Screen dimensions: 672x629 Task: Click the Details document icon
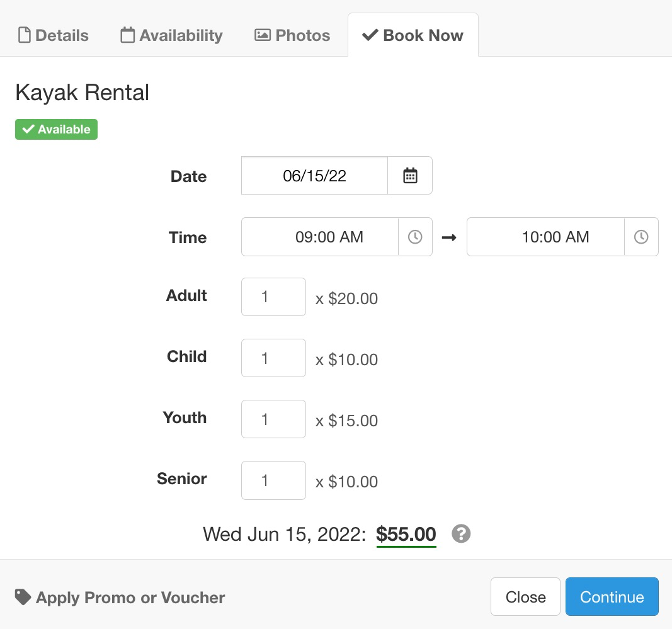point(25,35)
